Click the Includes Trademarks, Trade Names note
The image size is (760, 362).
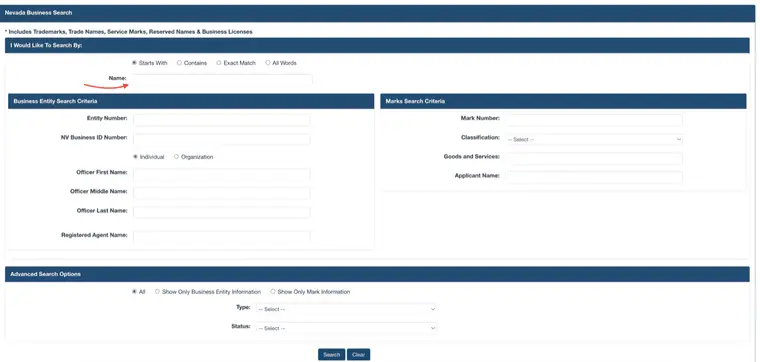point(128,31)
